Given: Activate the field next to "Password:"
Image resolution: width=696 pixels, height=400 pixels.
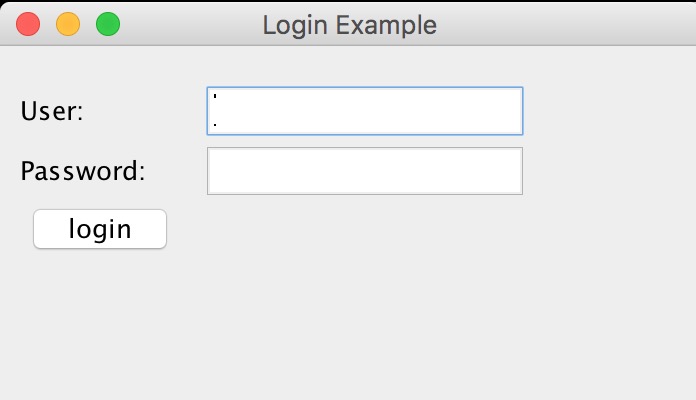Looking at the screenshot, I should pos(364,171).
